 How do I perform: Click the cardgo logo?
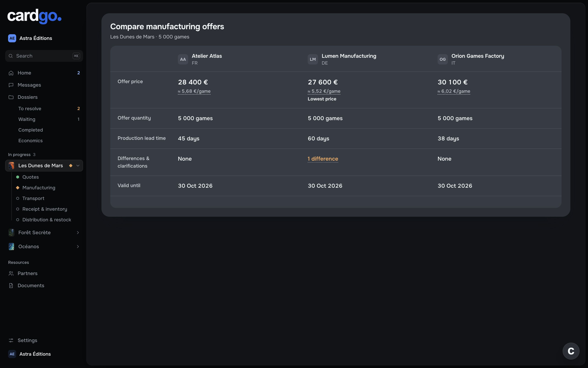tap(34, 16)
